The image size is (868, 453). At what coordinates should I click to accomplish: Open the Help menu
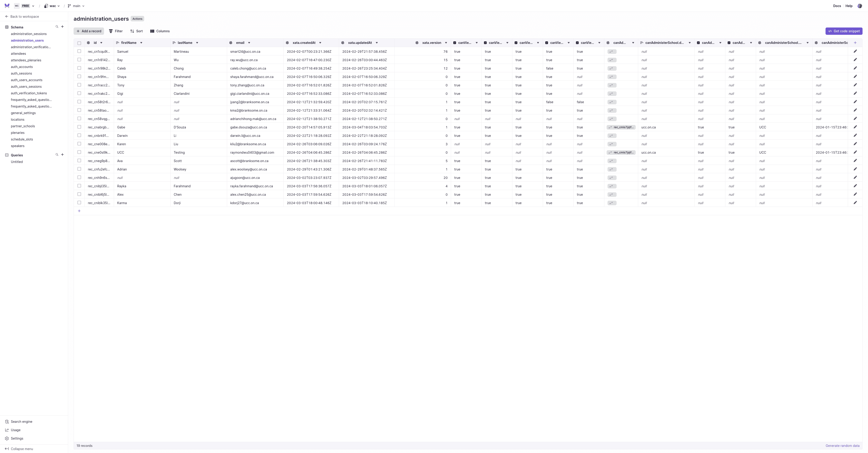coord(848,6)
